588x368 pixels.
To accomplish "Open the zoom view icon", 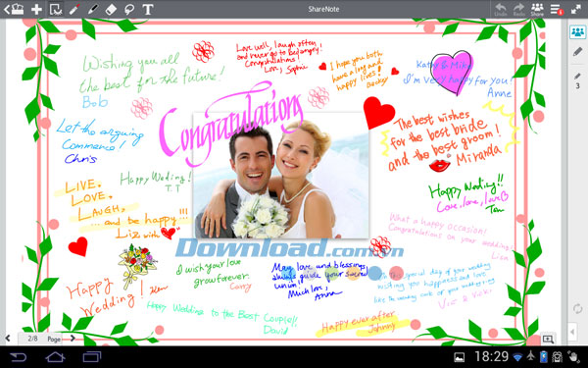I will [548, 340].
